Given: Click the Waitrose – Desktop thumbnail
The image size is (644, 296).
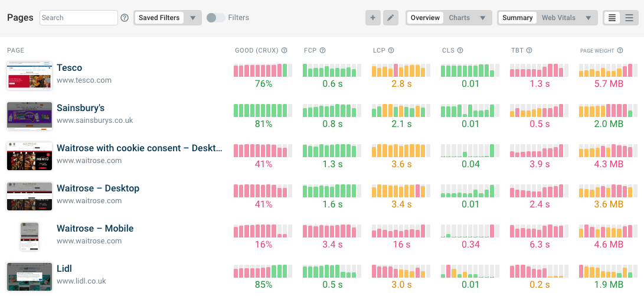Looking at the screenshot, I should (30, 197).
